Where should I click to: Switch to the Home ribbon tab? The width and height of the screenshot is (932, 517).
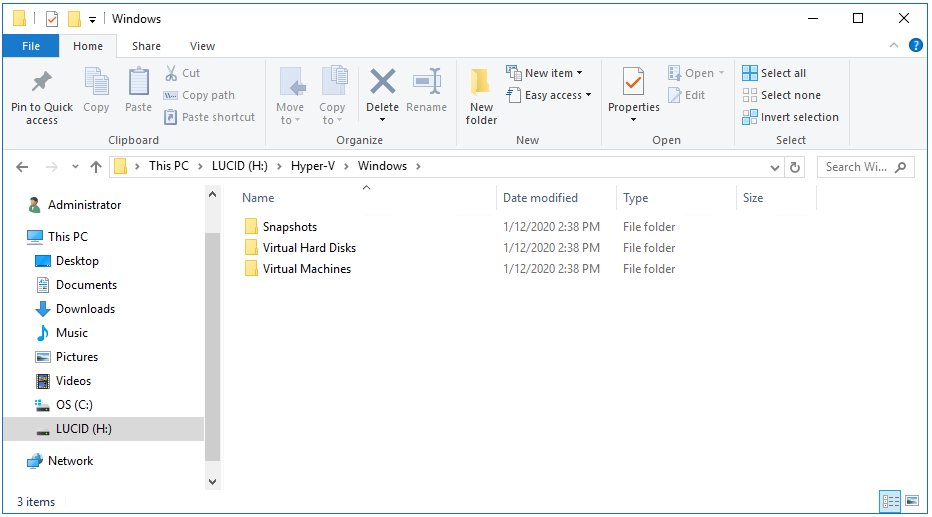click(x=88, y=46)
